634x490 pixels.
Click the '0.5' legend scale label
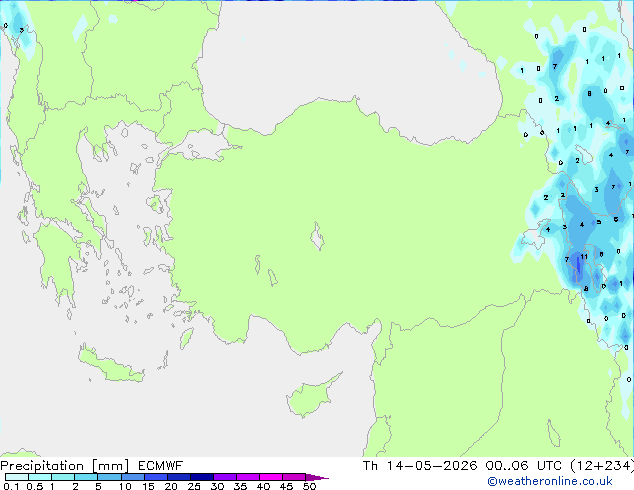(x=35, y=486)
